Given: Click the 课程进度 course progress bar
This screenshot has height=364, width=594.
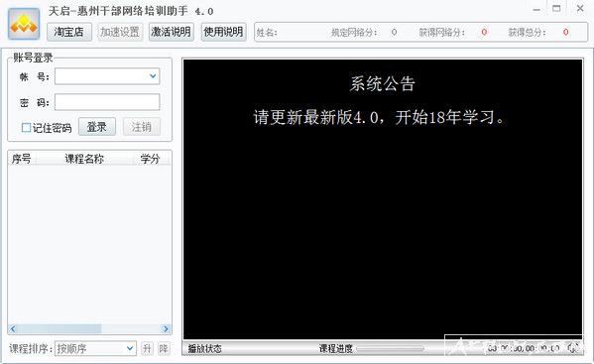Looking at the screenshot, I should 390,348.
